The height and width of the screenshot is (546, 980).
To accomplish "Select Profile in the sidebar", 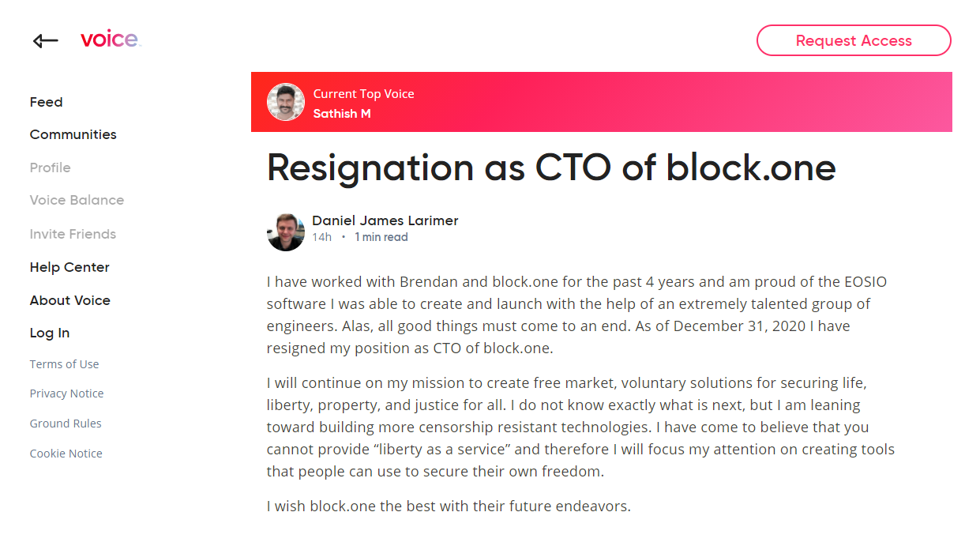I will (x=50, y=168).
